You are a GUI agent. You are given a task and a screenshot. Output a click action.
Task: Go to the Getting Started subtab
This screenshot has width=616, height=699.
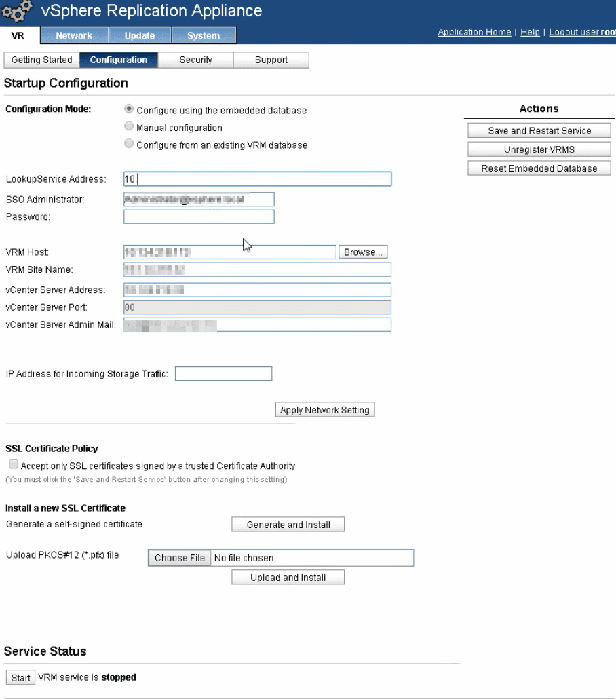click(x=41, y=60)
